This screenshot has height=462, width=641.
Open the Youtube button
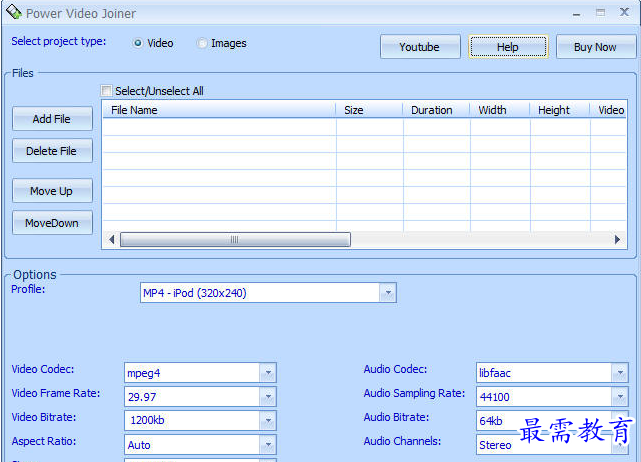coord(420,47)
